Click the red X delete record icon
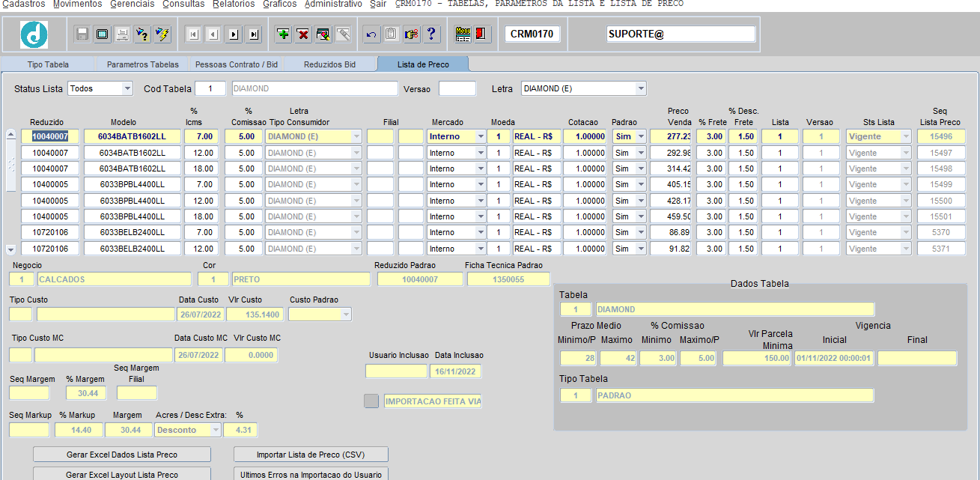 click(303, 34)
